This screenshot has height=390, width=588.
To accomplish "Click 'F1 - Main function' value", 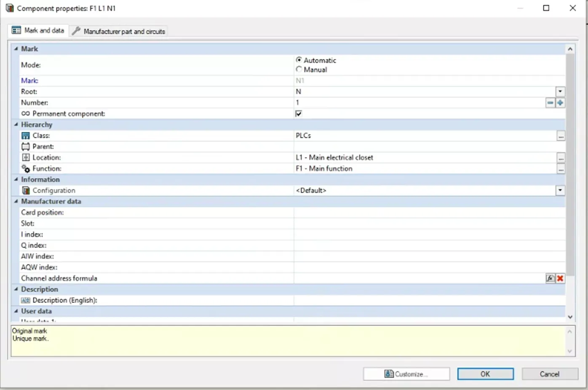I will pyautogui.click(x=324, y=169).
